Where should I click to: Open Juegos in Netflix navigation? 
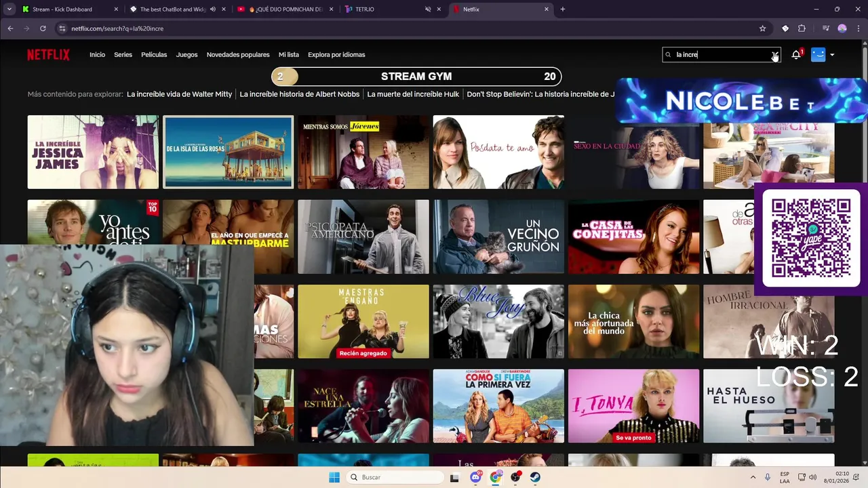coord(186,55)
